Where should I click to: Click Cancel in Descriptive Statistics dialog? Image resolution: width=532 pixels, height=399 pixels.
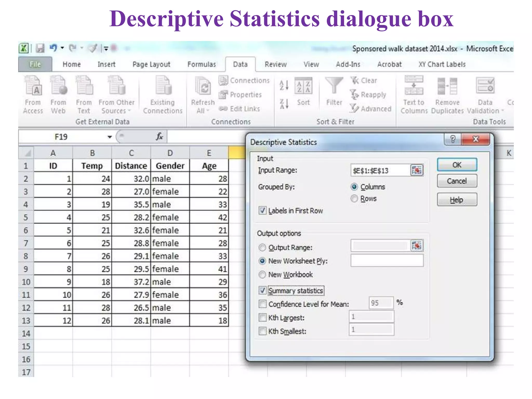coord(457,181)
